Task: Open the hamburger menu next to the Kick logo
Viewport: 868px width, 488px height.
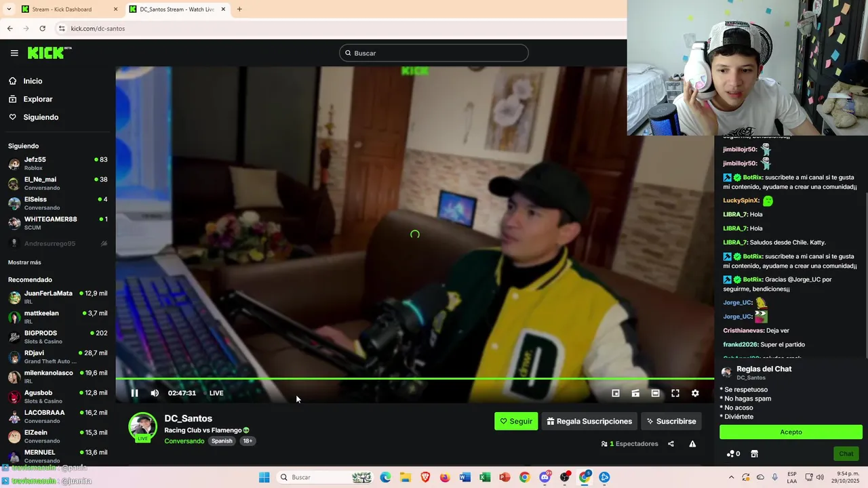Action: click(14, 53)
